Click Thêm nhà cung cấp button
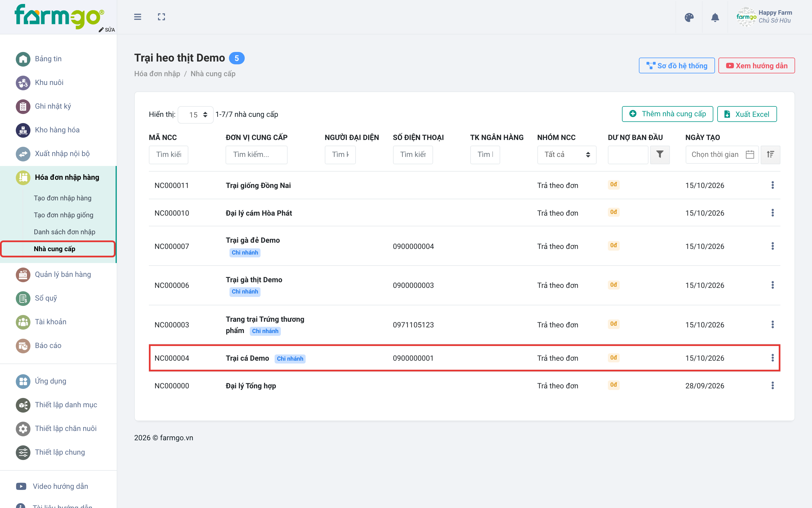Image resolution: width=812 pixels, height=508 pixels. (x=667, y=114)
